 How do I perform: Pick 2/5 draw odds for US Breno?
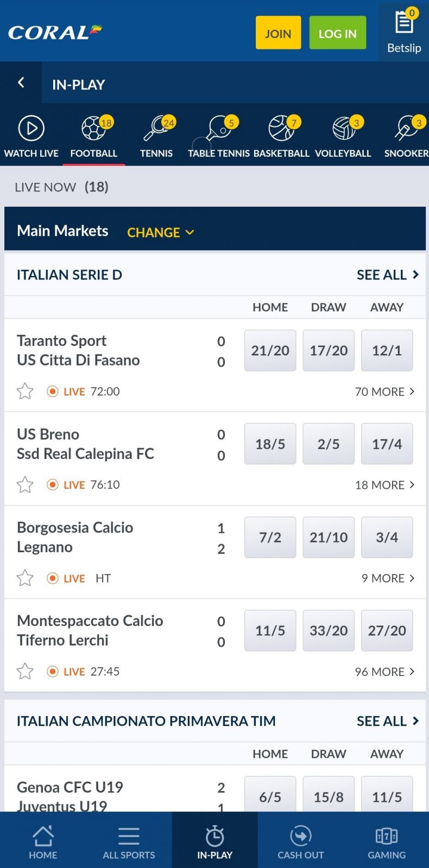[x=329, y=444]
